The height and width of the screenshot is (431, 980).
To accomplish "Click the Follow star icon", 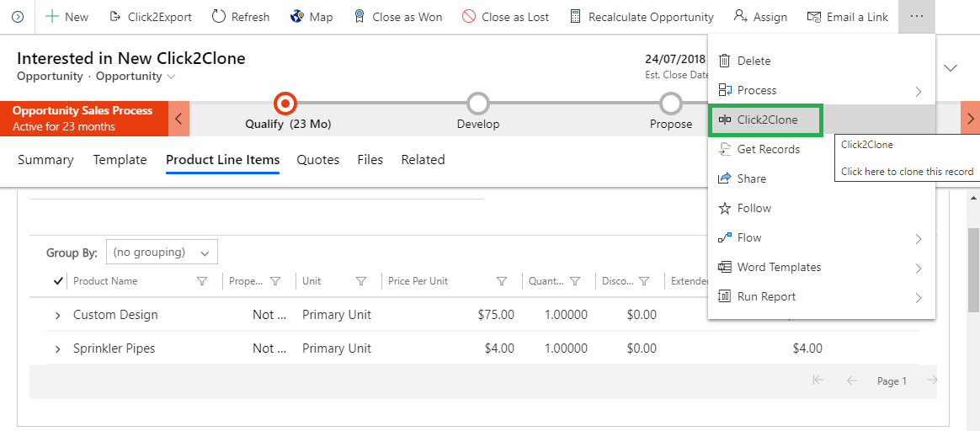I will coord(724,208).
